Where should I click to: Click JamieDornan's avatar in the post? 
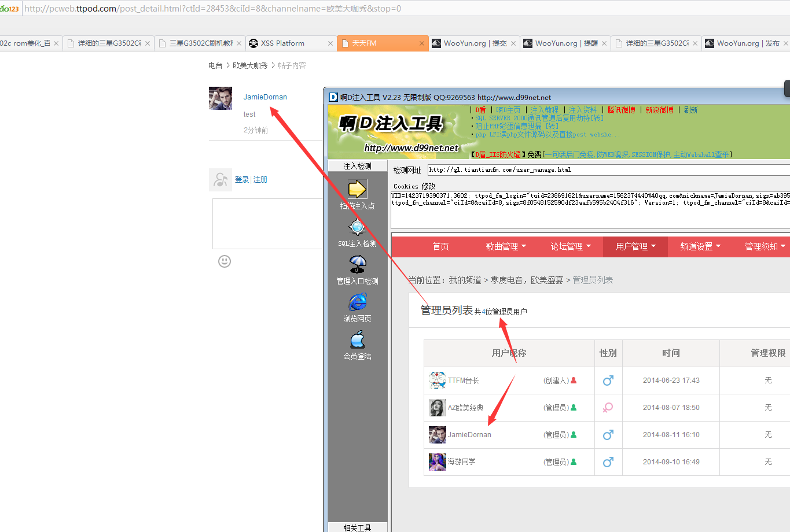tap(221, 98)
